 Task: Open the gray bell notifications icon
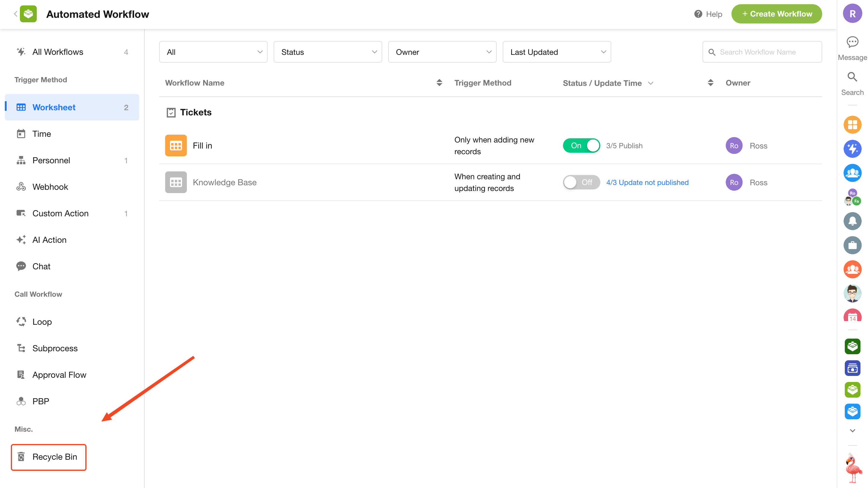(852, 221)
